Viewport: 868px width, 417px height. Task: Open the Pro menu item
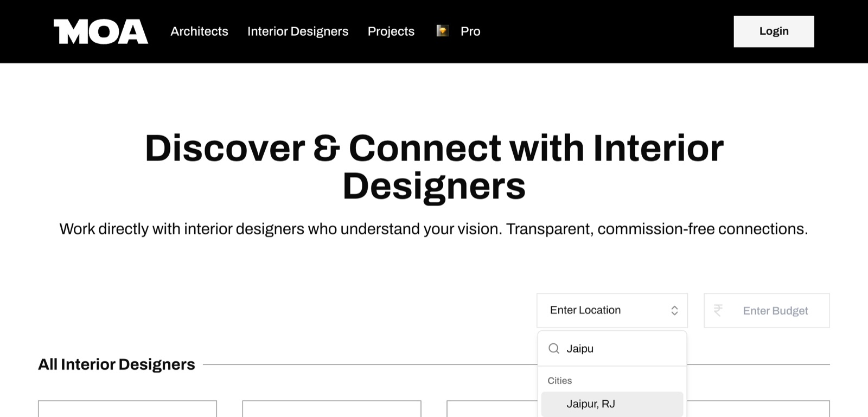pyautogui.click(x=470, y=31)
